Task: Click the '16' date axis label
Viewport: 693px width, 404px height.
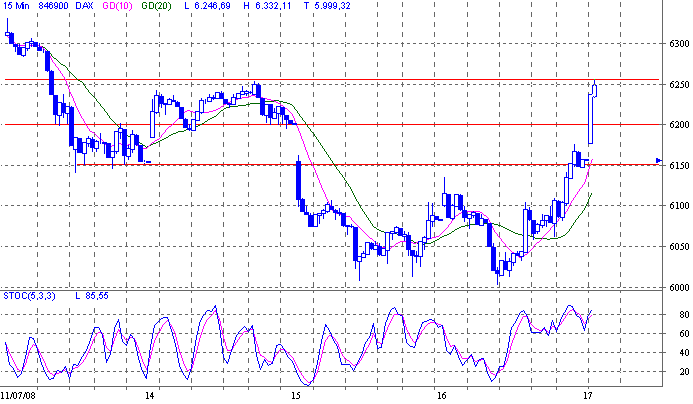Action: (442, 395)
